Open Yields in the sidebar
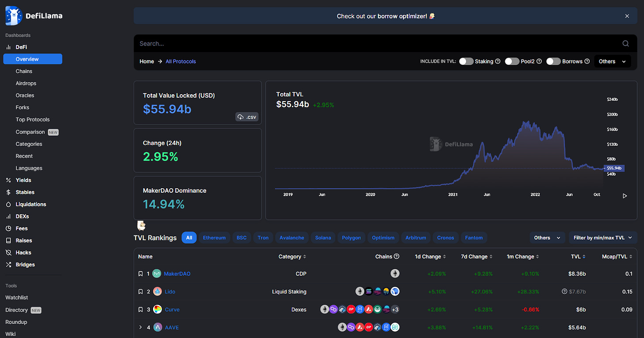Screen dimensions: 644x338 (x=23, y=180)
